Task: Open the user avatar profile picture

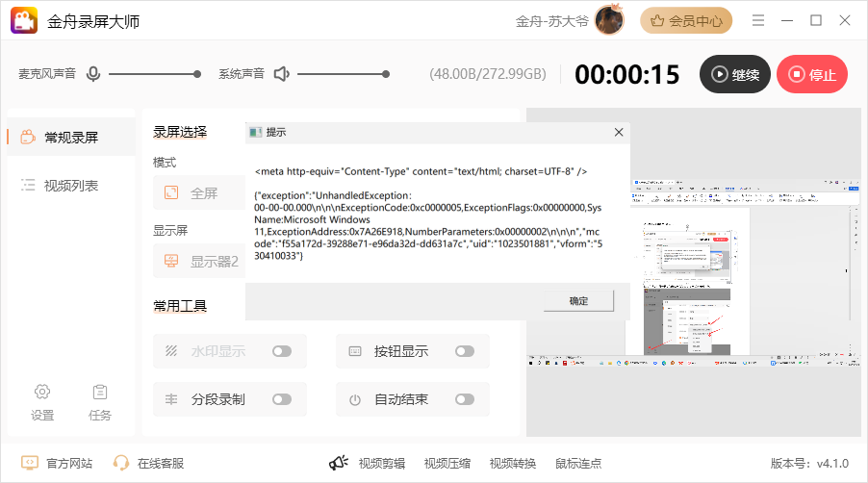Action: tap(609, 20)
